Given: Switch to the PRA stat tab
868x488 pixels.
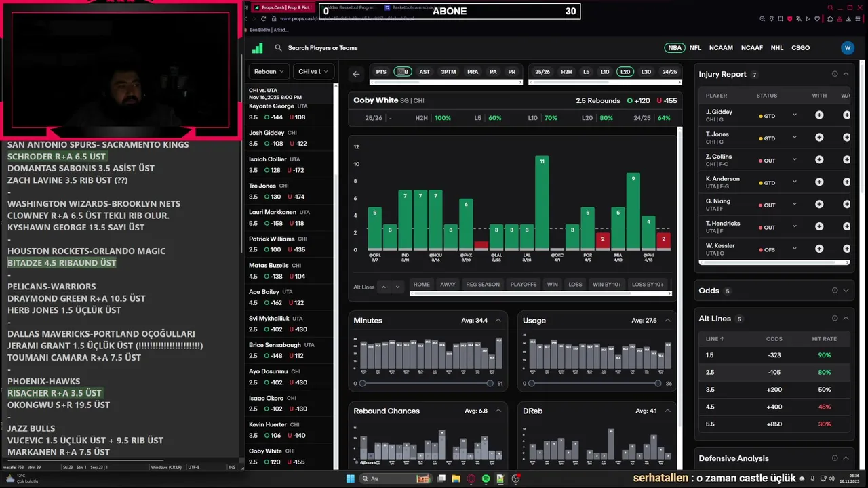Looking at the screenshot, I should point(473,72).
